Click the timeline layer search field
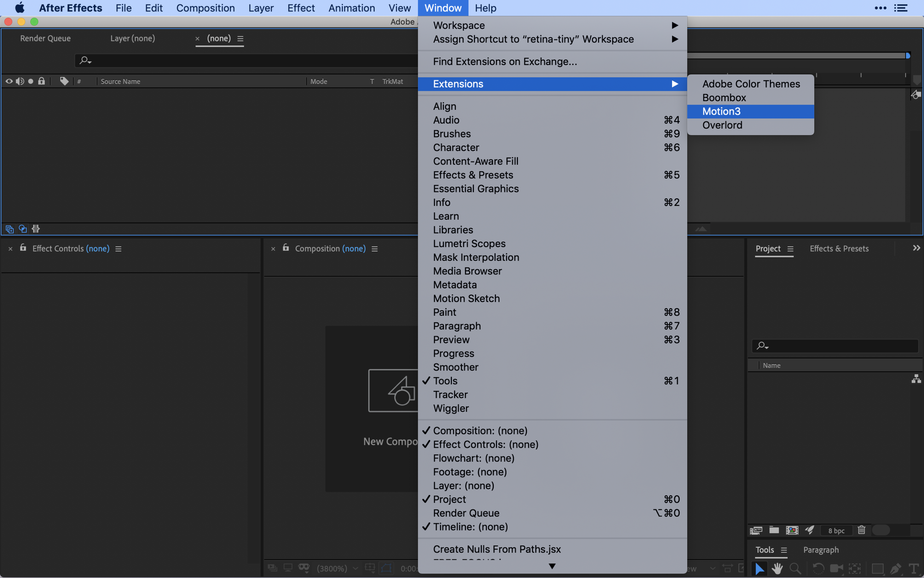924x578 pixels. pos(247,60)
